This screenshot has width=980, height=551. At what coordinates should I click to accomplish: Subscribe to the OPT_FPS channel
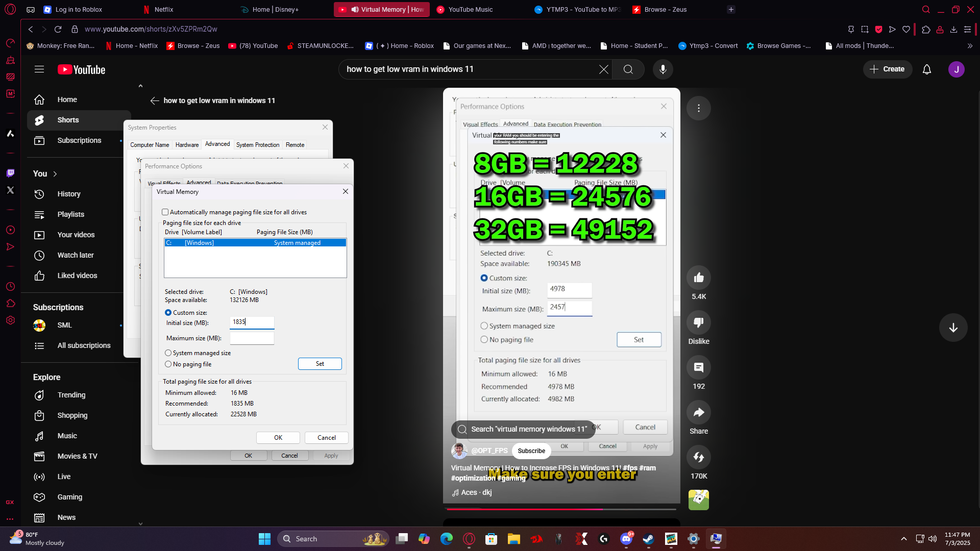pyautogui.click(x=531, y=451)
